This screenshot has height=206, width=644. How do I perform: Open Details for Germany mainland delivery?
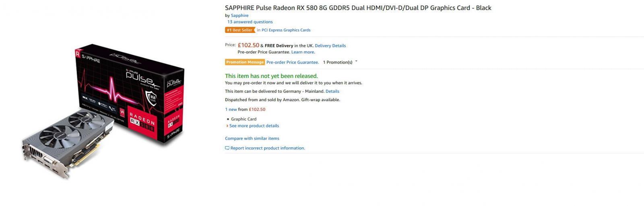click(332, 92)
